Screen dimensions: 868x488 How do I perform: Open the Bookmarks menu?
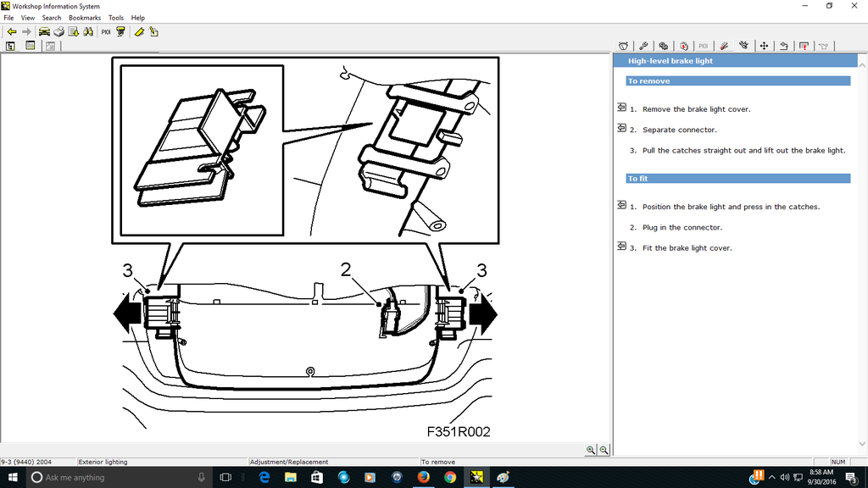(84, 17)
